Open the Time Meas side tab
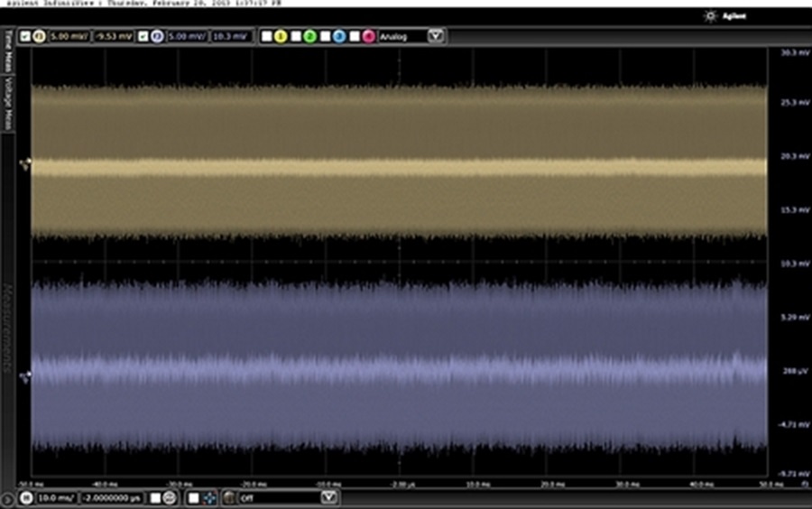812x509 pixels. [x=8, y=51]
